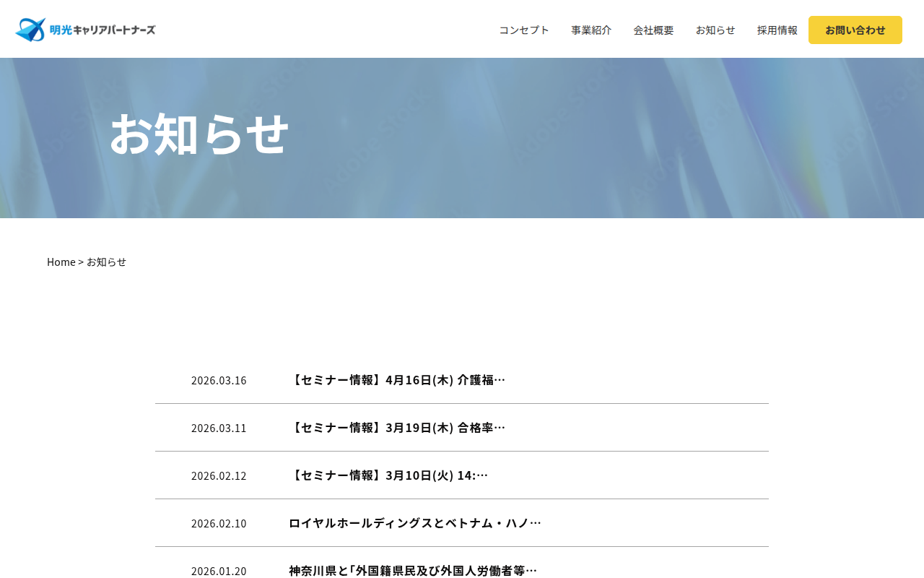Screen dimensions: 924x578
Task: Go to 会社概要 page
Action: pos(653,30)
